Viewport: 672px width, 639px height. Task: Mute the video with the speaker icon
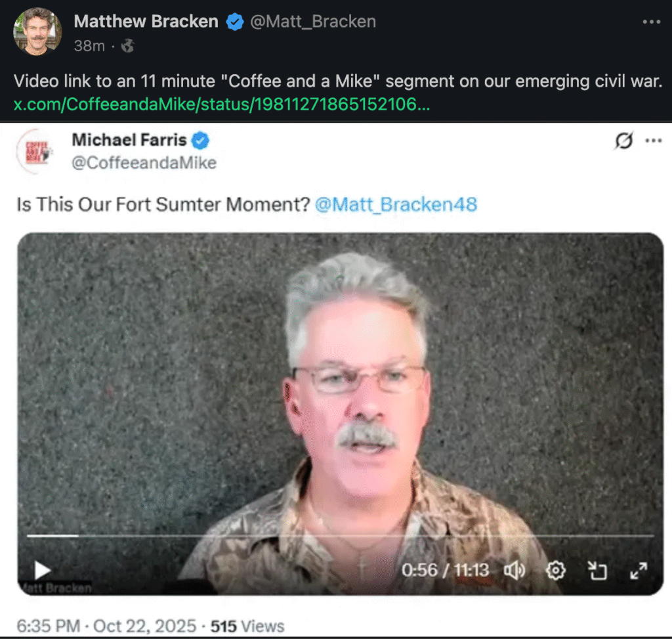click(514, 571)
